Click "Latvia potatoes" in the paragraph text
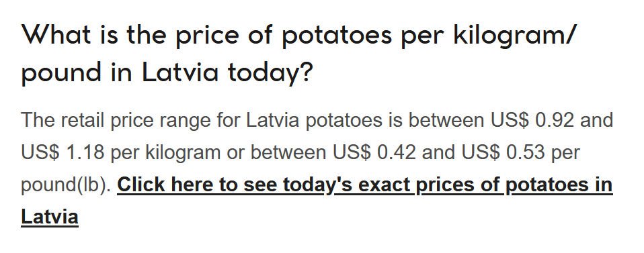Viewport: 644px width, 253px height. click(x=314, y=120)
